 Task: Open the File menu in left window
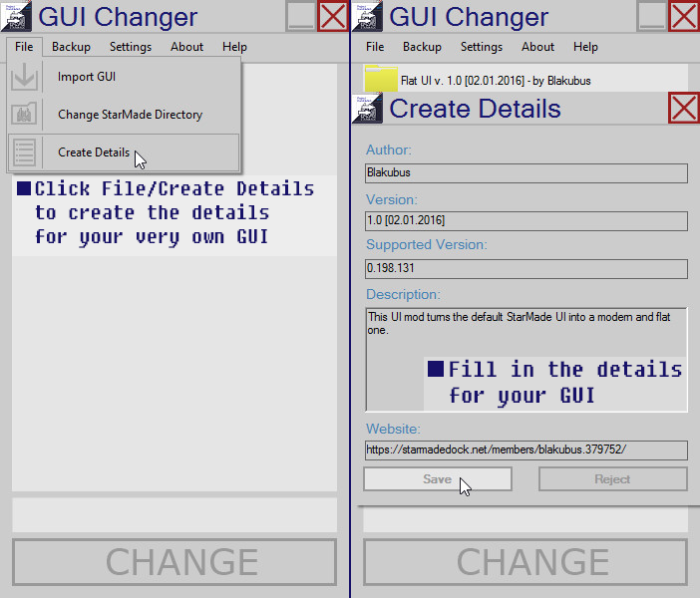(24, 47)
